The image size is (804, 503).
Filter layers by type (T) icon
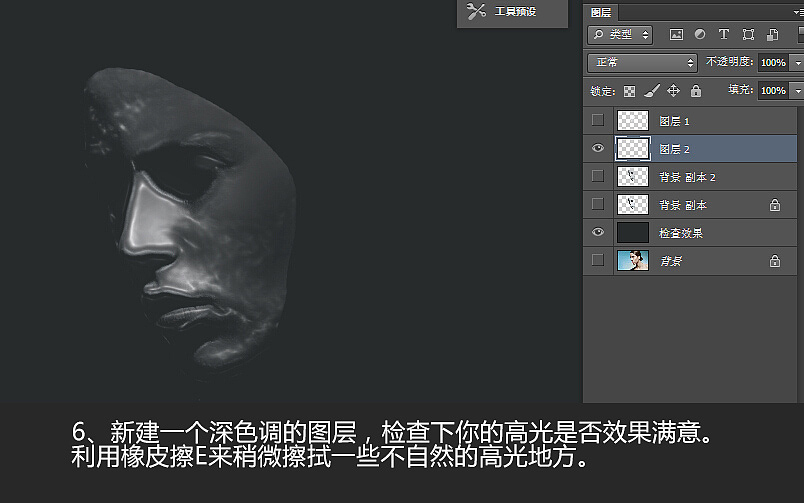(x=723, y=34)
